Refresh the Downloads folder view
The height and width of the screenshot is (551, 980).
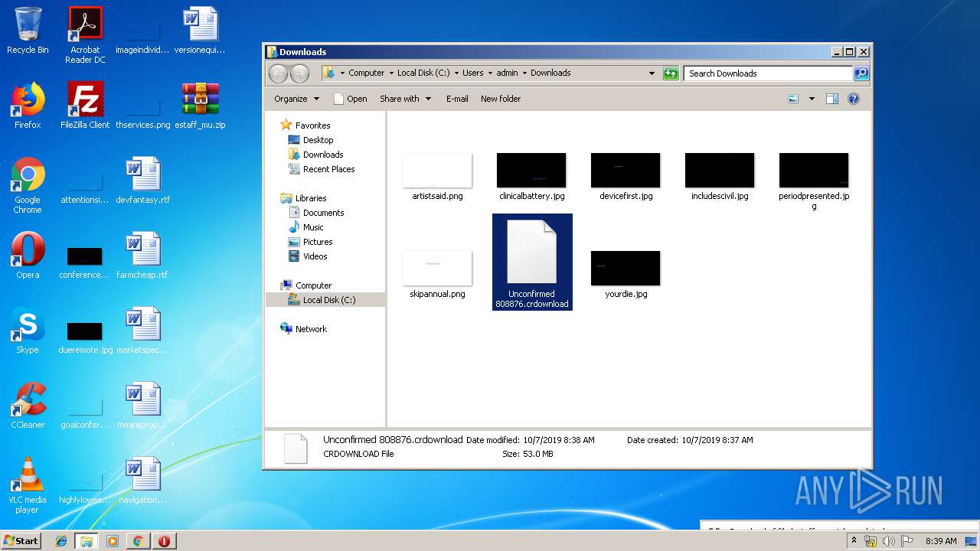coord(671,73)
